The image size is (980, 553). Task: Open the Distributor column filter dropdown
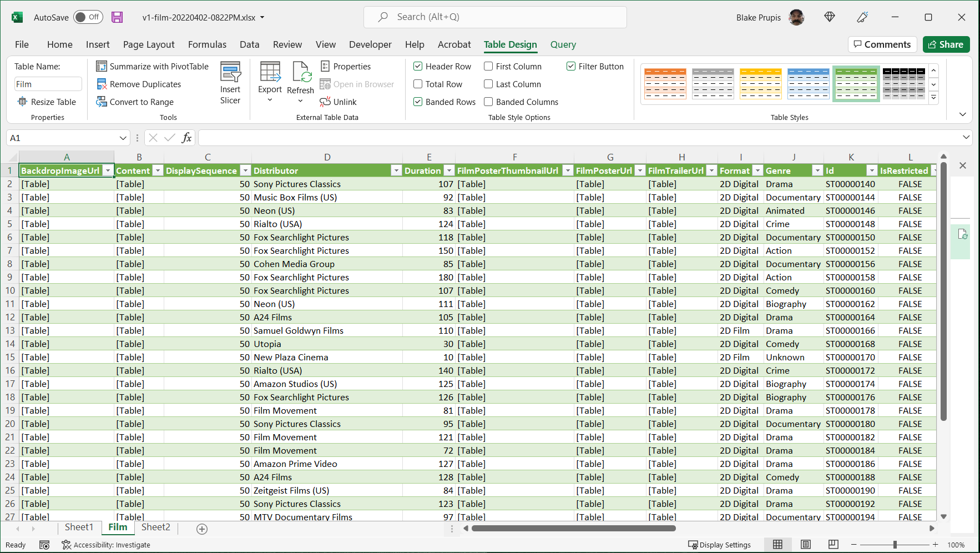click(x=396, y=170)
